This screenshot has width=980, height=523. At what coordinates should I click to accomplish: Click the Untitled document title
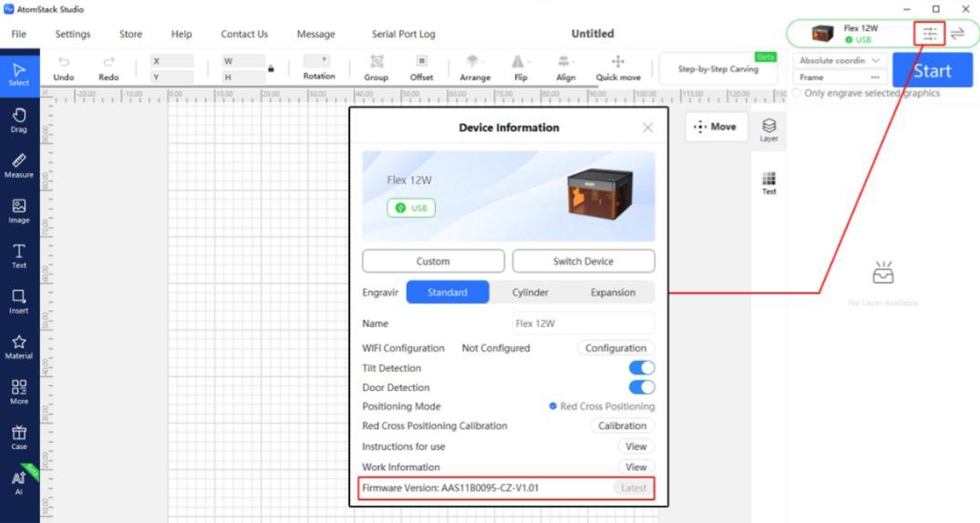click(592, 34)
